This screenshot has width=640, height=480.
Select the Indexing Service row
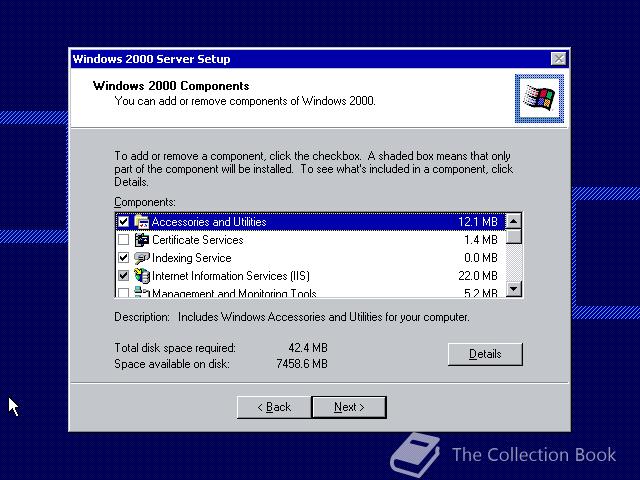(x=311, y=258)
